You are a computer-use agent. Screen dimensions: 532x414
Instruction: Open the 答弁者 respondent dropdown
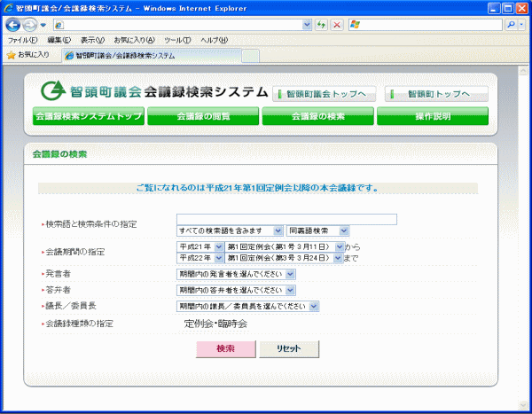click(236, 290)
